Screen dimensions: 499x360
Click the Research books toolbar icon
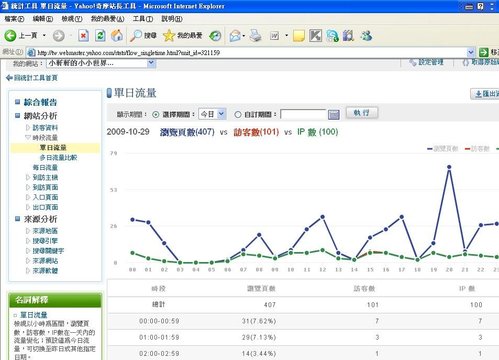click(348, 35)
